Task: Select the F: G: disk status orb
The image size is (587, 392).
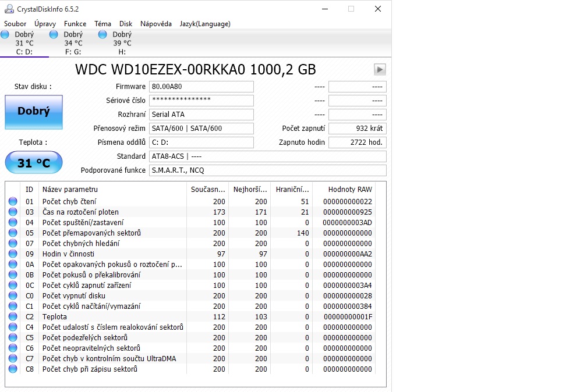Action: (54, 34)
